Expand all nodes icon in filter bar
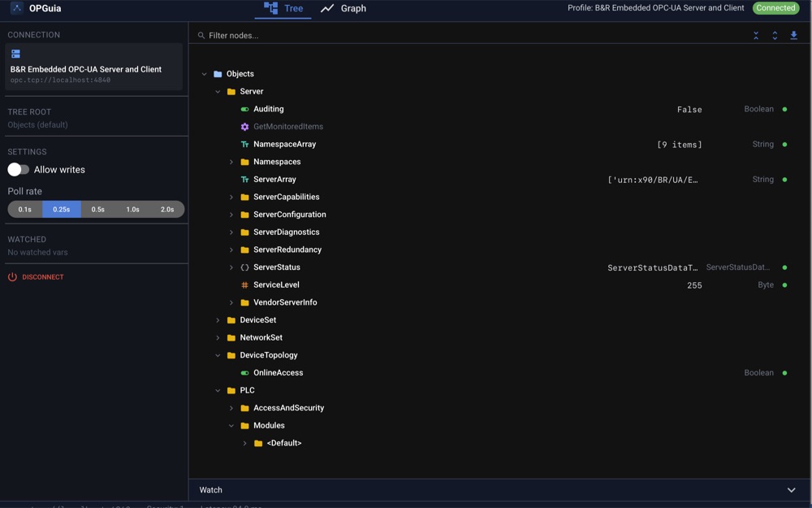The width and height of the screenshot is (812, 508). [775, 35]
